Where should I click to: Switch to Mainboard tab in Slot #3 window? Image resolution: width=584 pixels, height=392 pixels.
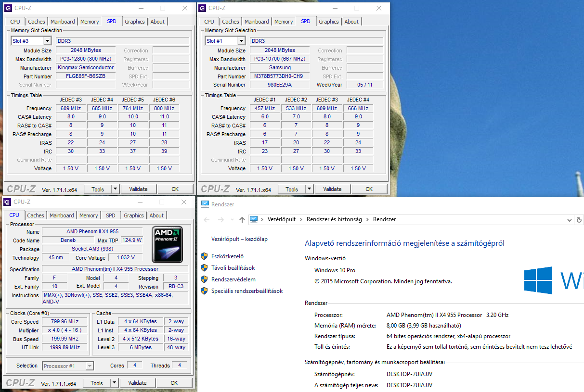click(63, 22)
